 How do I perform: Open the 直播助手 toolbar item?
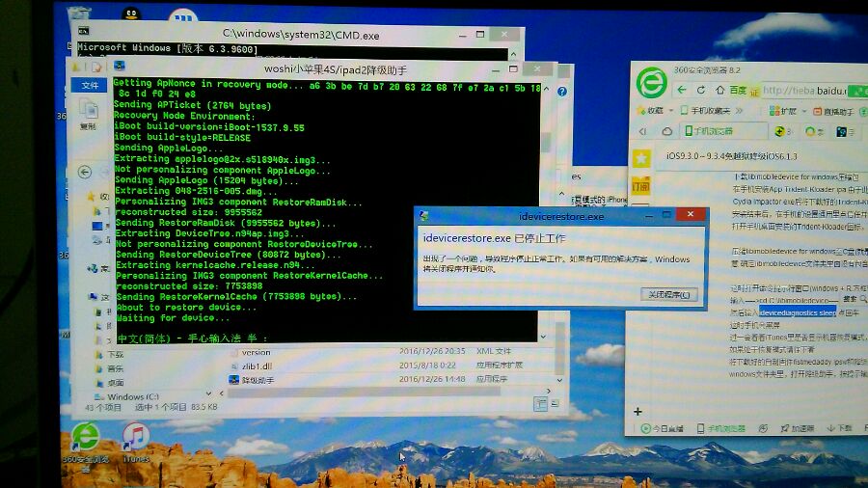coord(833,112)
